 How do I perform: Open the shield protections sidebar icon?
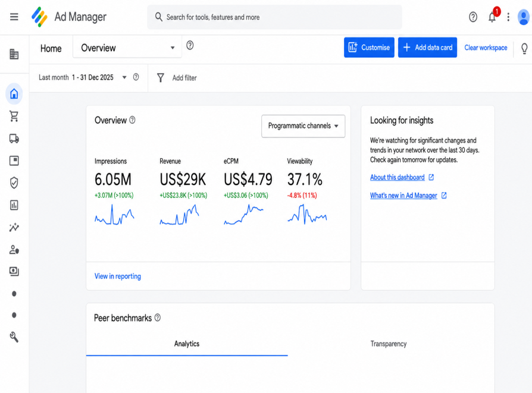[x=14, y=183]
